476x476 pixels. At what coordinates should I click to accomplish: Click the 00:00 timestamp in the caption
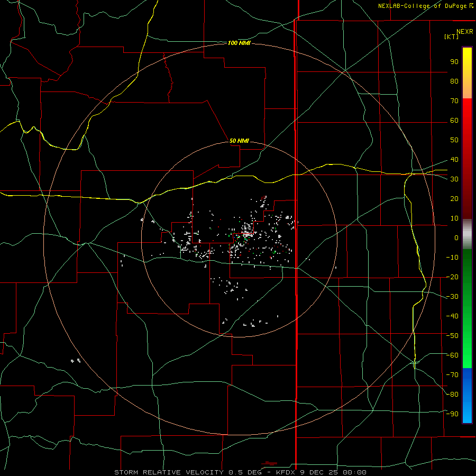pyautogui.click(x=354, y=472)
